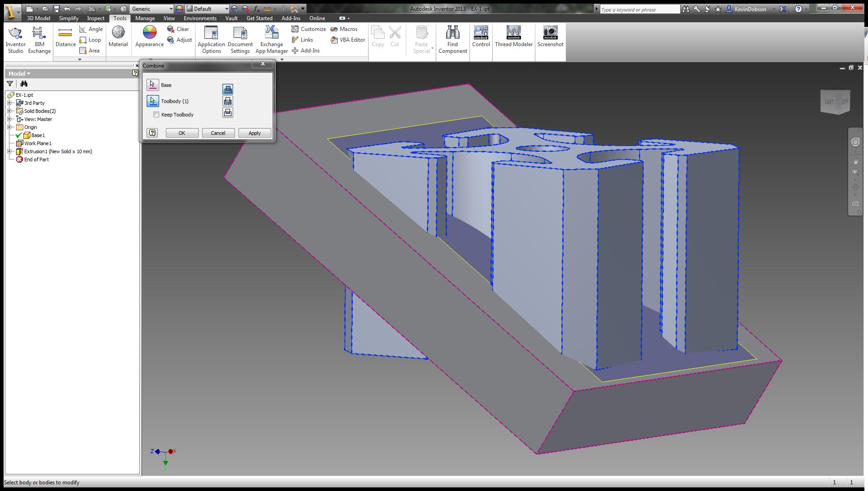Select the Intersect operation in Combine dialog
The image size is (868, 491).
[x=228, y=112]
